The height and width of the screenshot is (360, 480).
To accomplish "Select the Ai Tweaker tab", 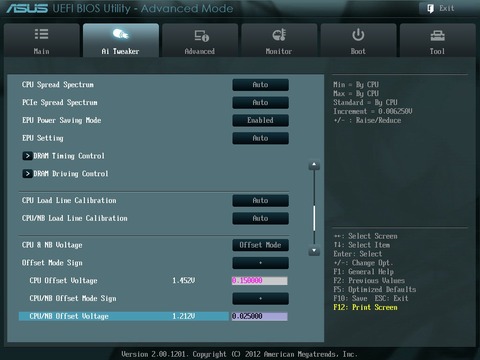I will (x=121, y=41).
